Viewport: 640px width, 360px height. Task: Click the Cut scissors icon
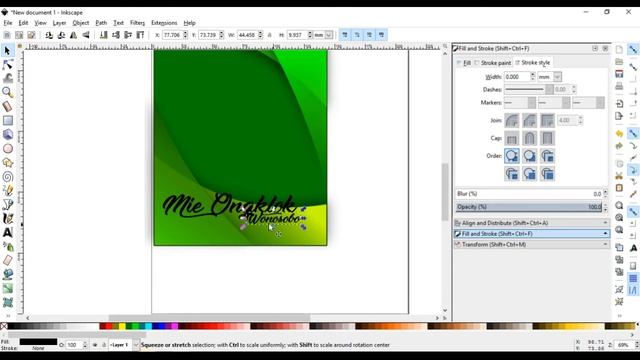(x=619, y=176)
